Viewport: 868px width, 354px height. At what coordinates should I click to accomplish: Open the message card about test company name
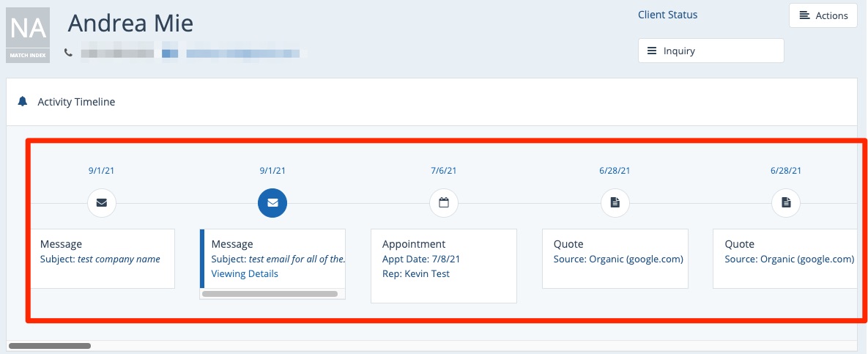pyautogui.click(x=102, y=258)
